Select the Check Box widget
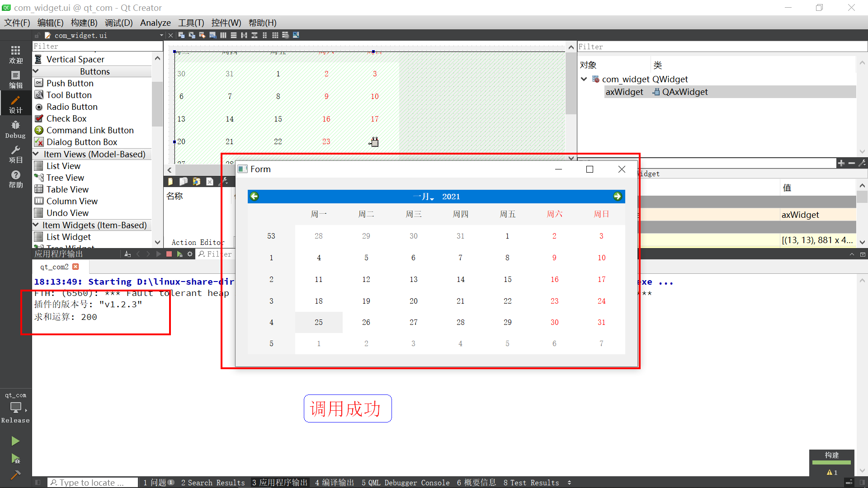The image size is (868, 488). tap(66, 118)
